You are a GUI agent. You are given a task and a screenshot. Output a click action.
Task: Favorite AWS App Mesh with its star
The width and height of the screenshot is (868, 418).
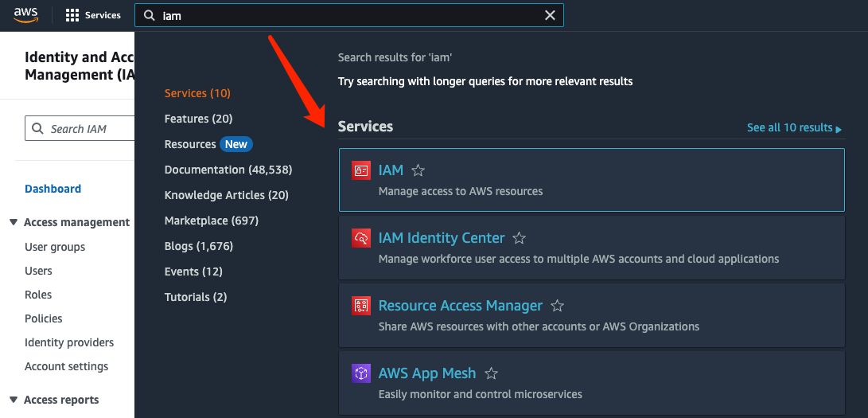tap(490, 373)
